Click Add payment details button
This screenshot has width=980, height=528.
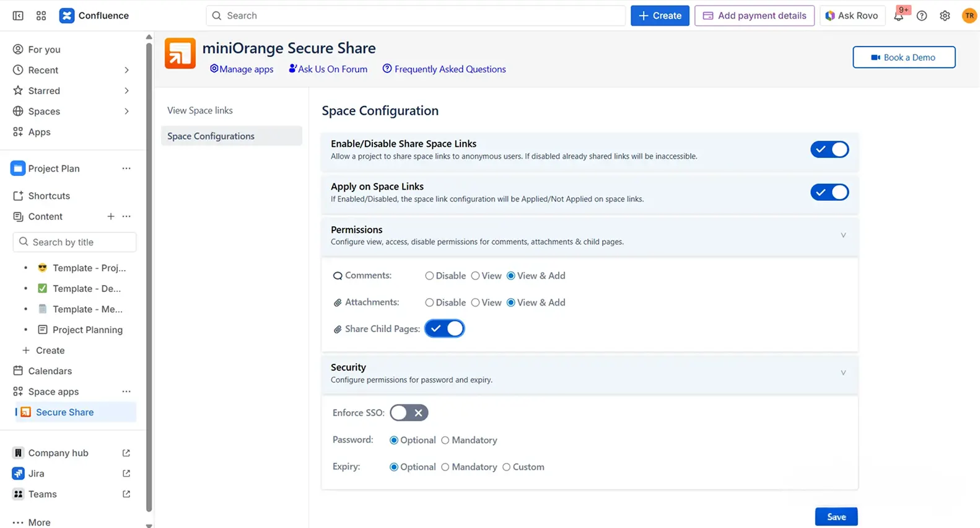click(755, 15)
